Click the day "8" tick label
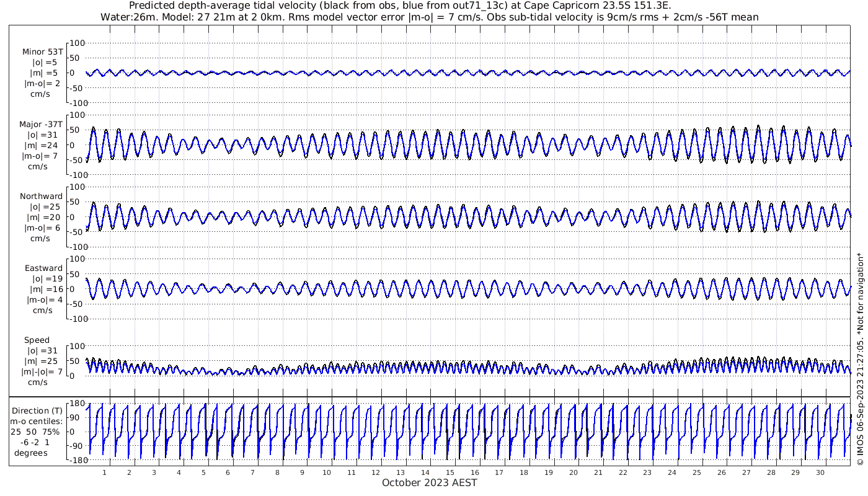 click(x=277, y=472)
